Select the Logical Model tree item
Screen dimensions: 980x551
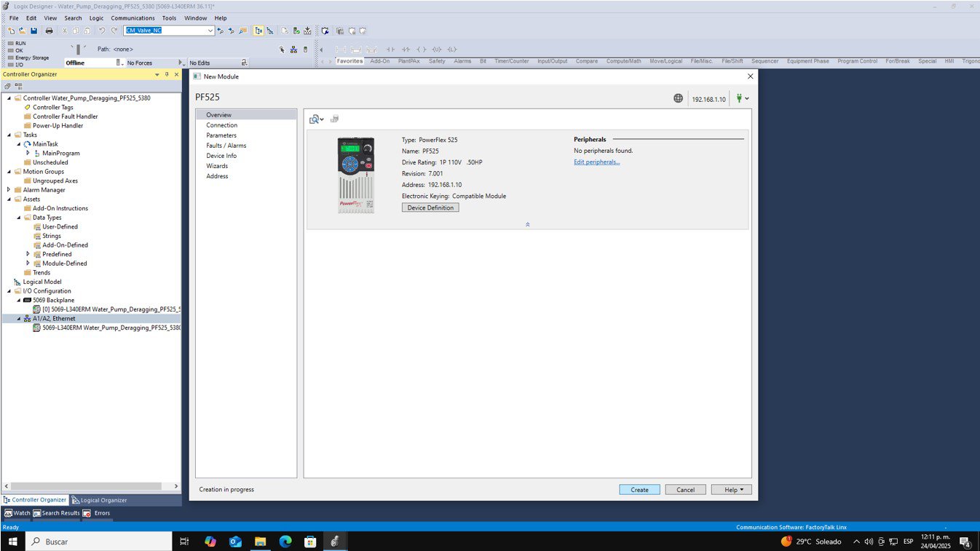pyautogui.click(x=42, y=282)
